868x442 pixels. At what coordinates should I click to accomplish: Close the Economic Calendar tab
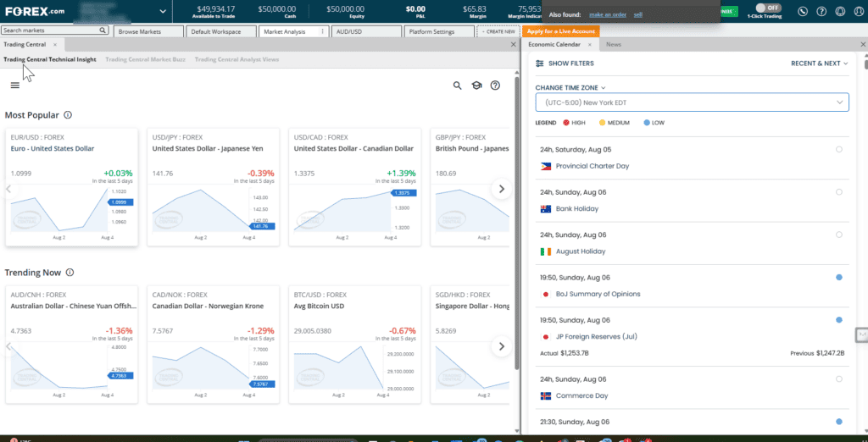click(x=590, y=44)
